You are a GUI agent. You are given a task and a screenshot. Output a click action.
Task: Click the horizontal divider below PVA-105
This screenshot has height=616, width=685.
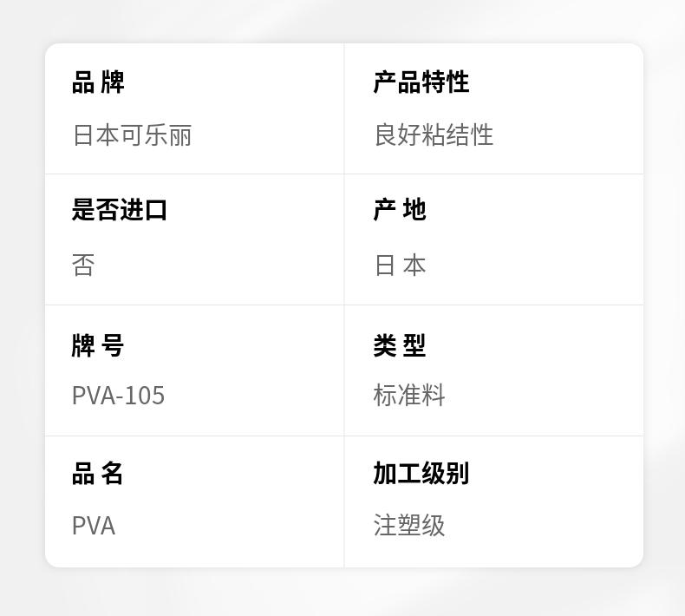click(x=194, y=436)
